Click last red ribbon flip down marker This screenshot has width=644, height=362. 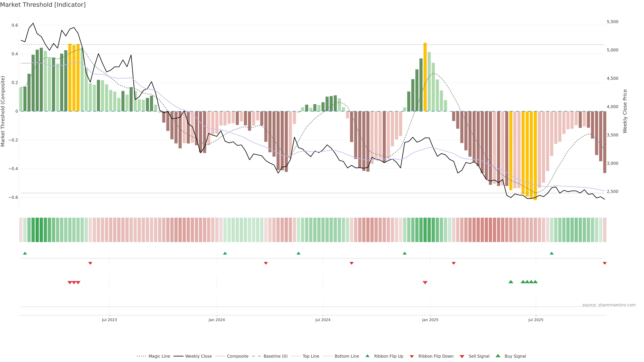[604, 263]
